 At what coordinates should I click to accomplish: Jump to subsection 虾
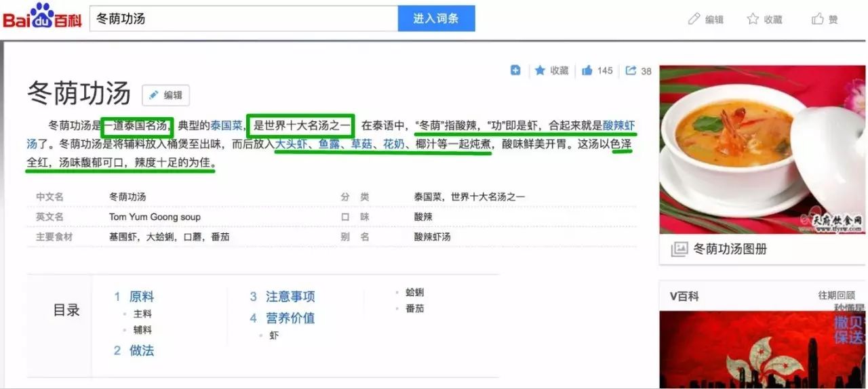tap(274, 335)
